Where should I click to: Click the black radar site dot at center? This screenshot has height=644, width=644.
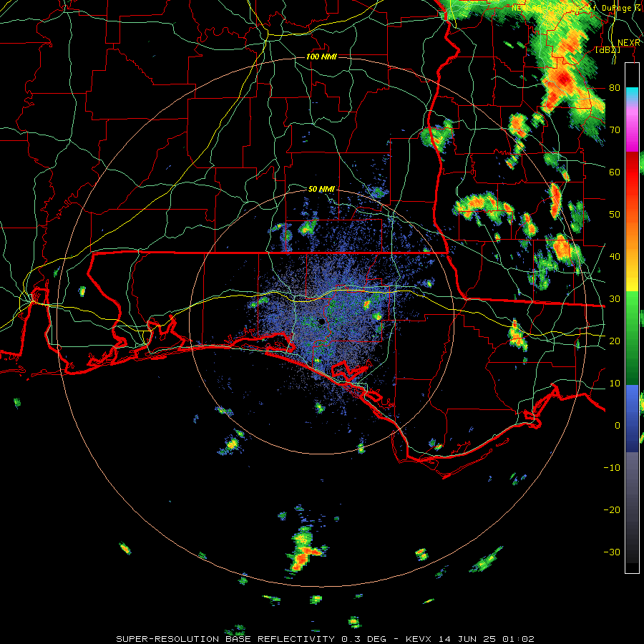click(x=321, y=321)
